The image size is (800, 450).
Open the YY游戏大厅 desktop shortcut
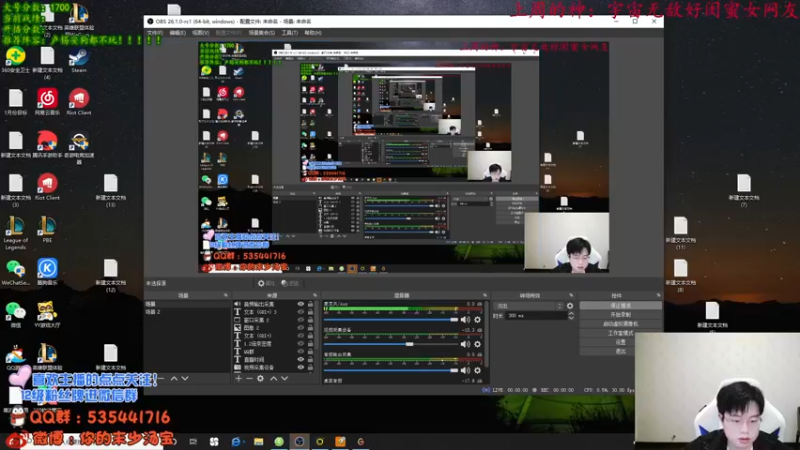point(47,314)
